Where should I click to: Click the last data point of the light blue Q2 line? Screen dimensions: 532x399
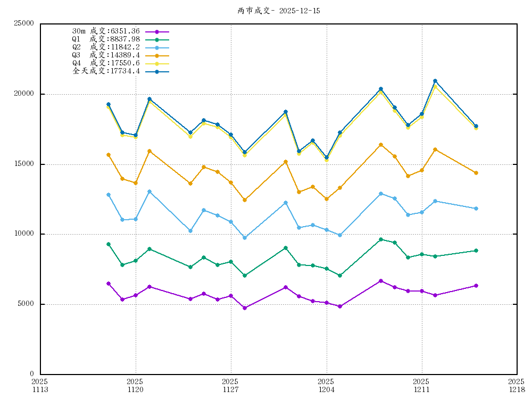coord(476,209)
